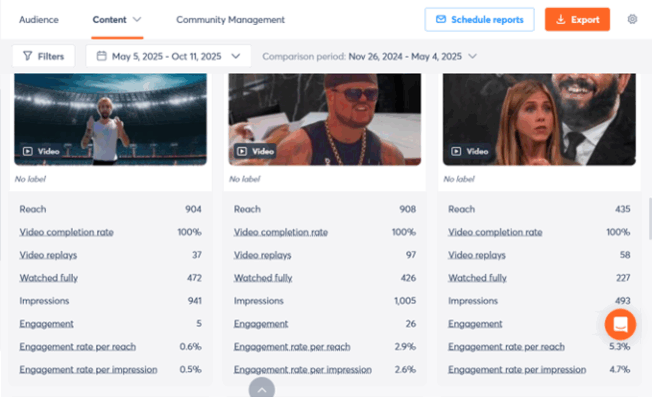Click No label under the third video

click(459, 179)
